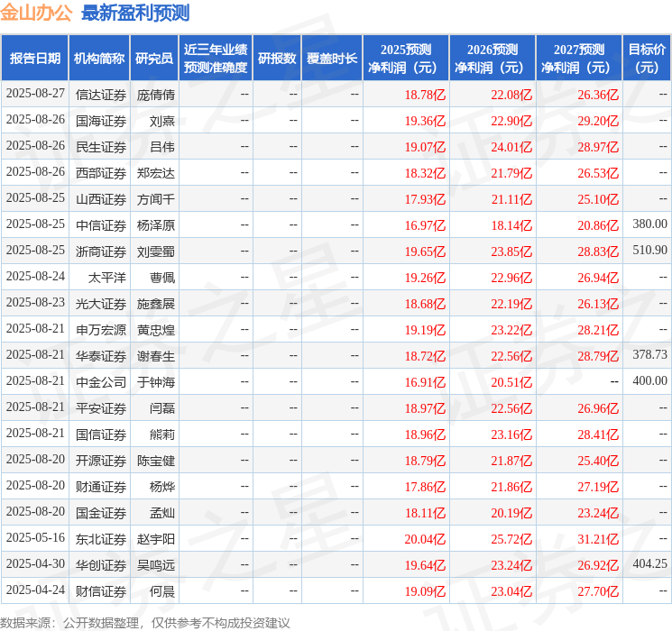672x631 pixels.
Task: Select the 中金公司 institution cell
Action: 101,382
